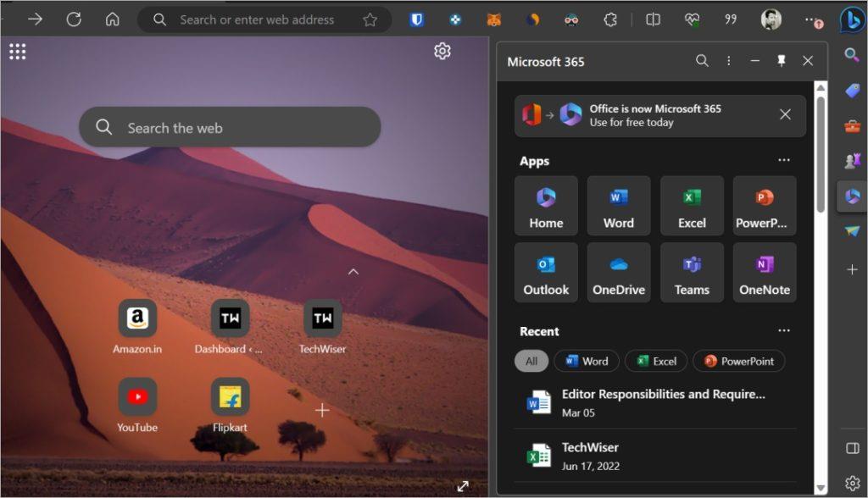Open the TechWiser Excel file
868x498 pixels.
point(655,456)
